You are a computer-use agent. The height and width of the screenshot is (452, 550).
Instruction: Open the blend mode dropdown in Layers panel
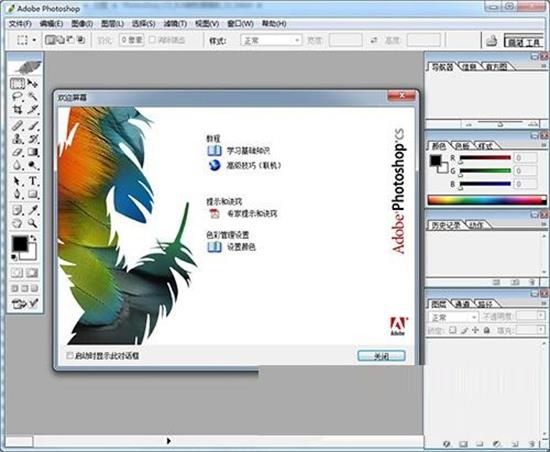453,317
